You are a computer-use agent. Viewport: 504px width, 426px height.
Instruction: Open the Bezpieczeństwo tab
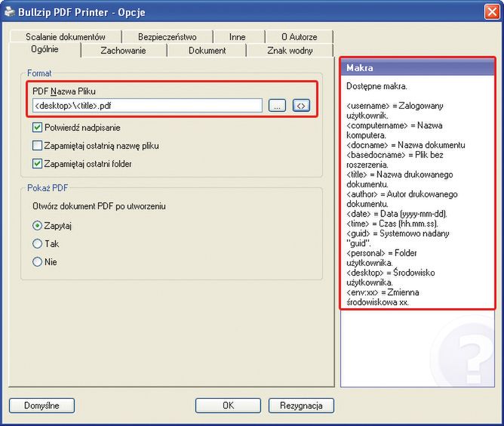(167, 37)
